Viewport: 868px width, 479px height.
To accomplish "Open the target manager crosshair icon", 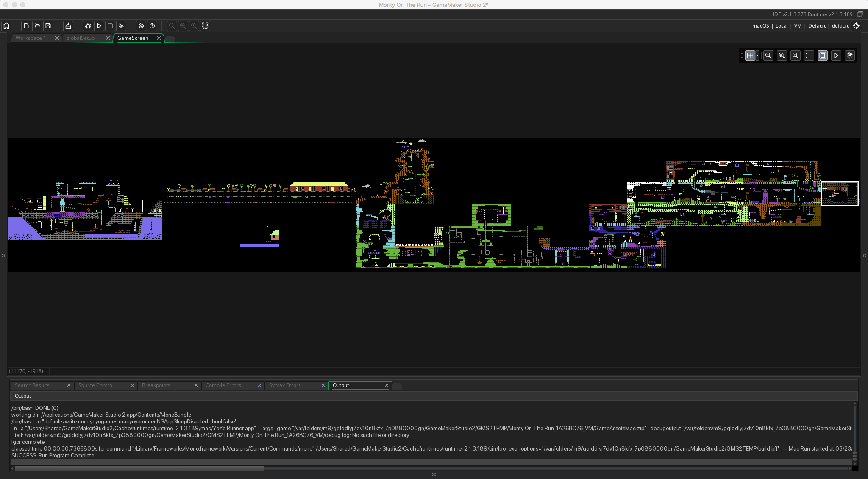I will pos(856,26).
